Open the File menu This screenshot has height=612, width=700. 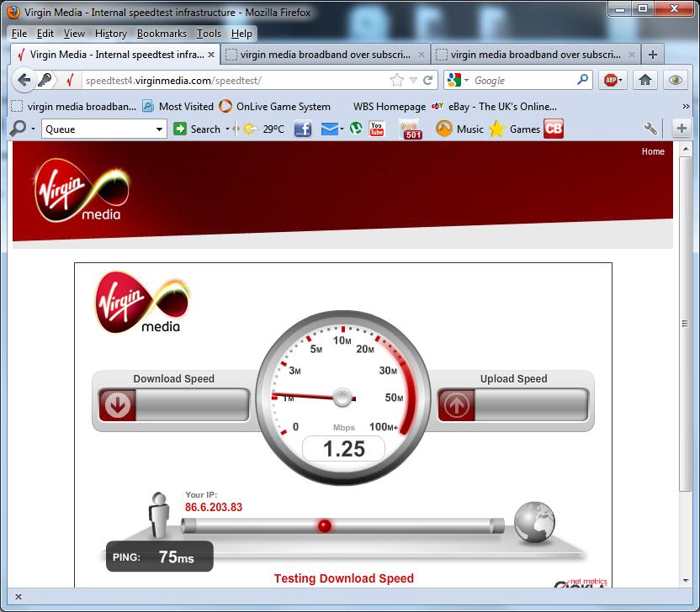(19, 34)
